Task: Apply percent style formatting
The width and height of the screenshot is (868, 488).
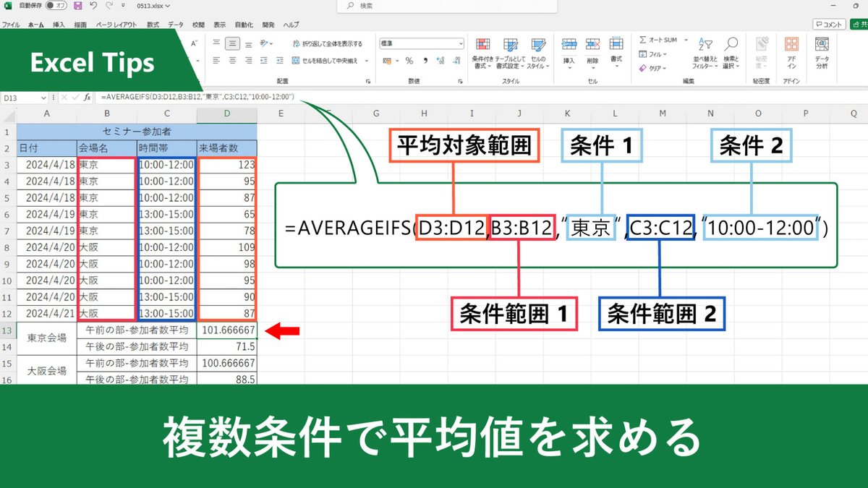Action: 409,61
